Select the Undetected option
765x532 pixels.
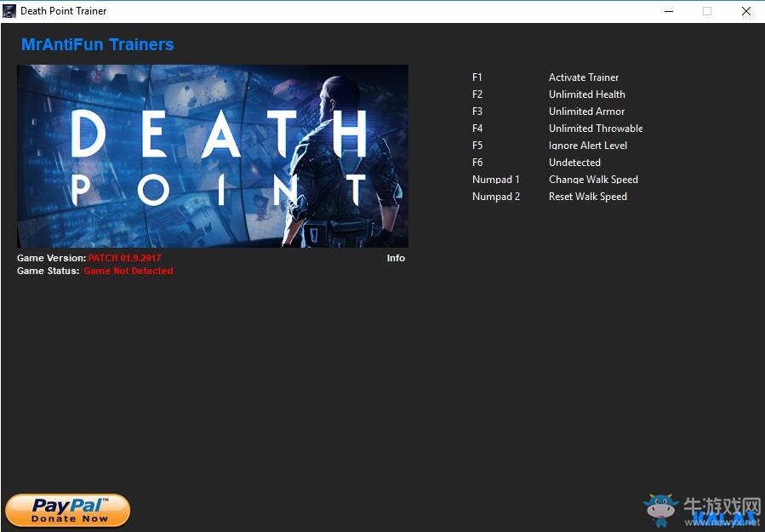(574, 163)
